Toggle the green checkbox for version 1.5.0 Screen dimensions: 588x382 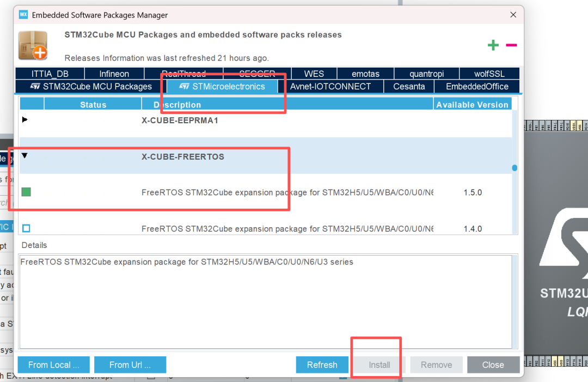[x=26, y=192]
